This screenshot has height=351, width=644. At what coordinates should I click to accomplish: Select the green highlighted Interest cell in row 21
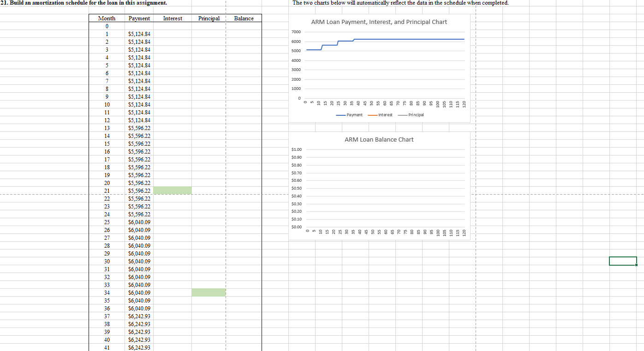(x=173, y=190)
